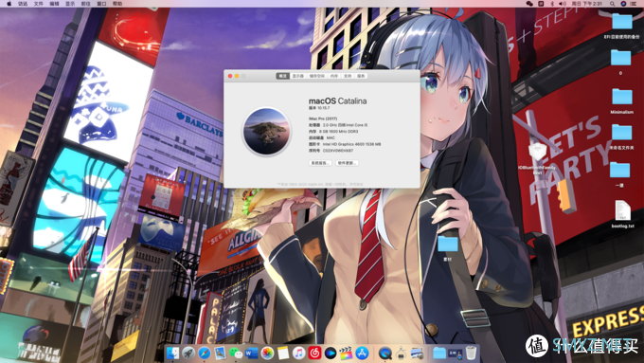
Task: Switch to the 支持 (Support) tab
Action: click(x=348, y=76)
